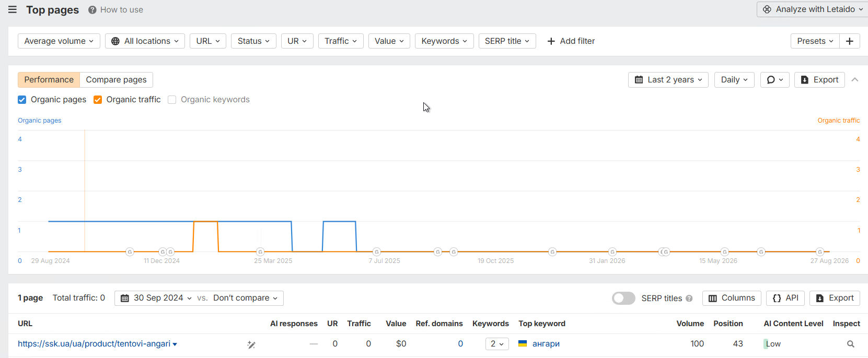Click the Inspect magnifier icon
The height and width of the screenshot is (358, 868).
point(851,344)
